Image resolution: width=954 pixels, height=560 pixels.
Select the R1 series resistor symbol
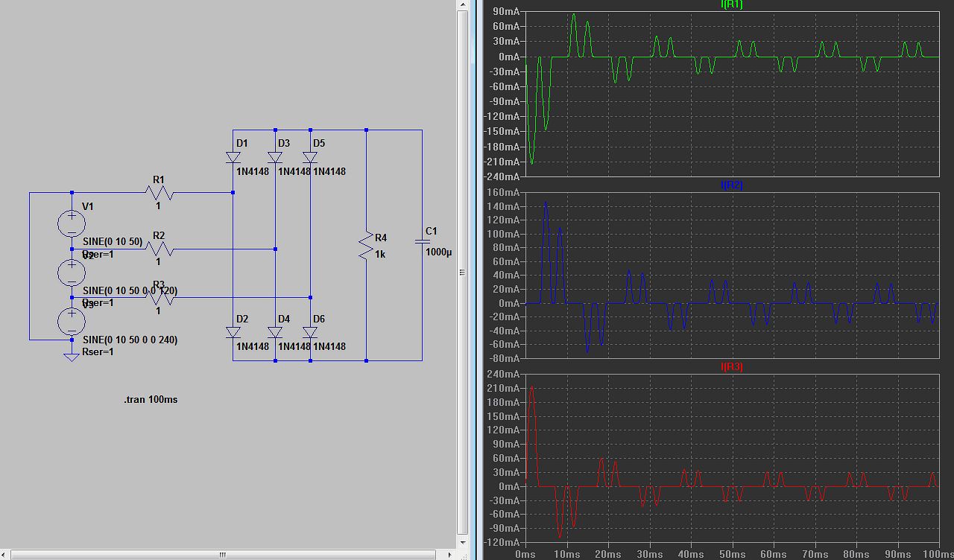click(159, 193)
